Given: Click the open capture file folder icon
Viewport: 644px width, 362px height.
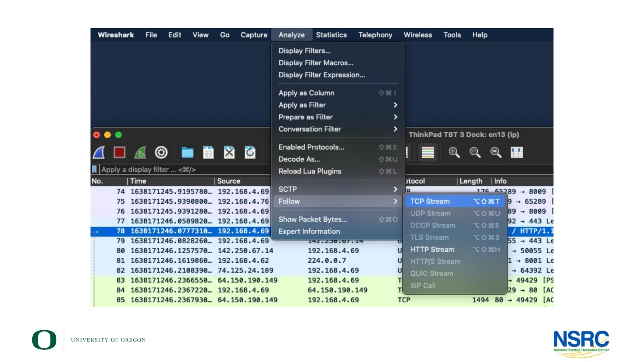Looking at the screenshot, I should point(187,152).
